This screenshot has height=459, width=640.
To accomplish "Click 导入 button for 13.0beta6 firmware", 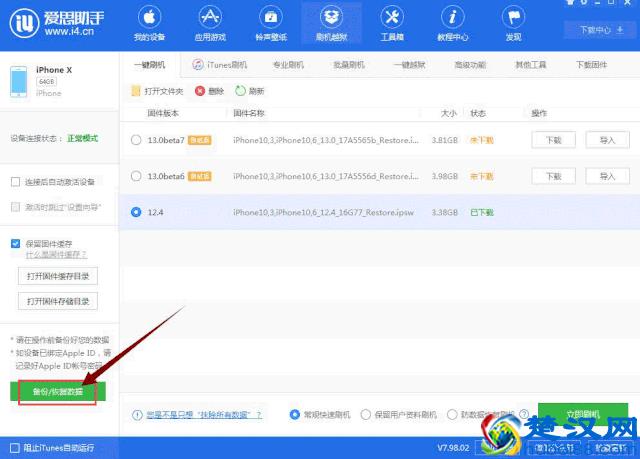I will pyautogui.click(x=607, y=176).
